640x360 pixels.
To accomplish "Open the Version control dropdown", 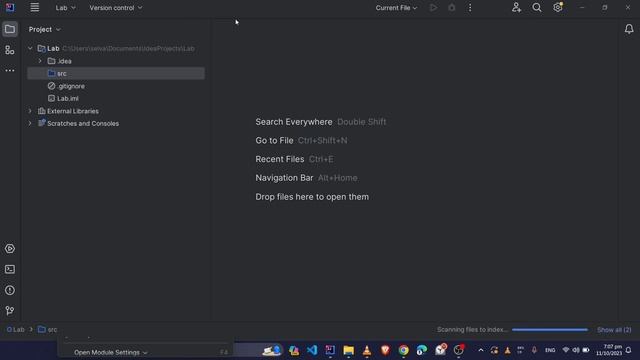I will point(116,8).
